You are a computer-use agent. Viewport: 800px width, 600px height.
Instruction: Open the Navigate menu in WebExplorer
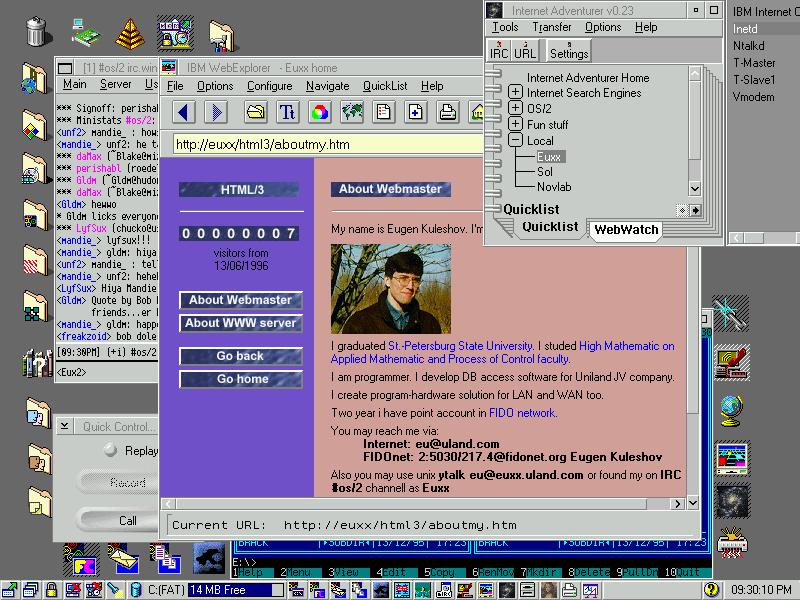(x=328, y=86)
